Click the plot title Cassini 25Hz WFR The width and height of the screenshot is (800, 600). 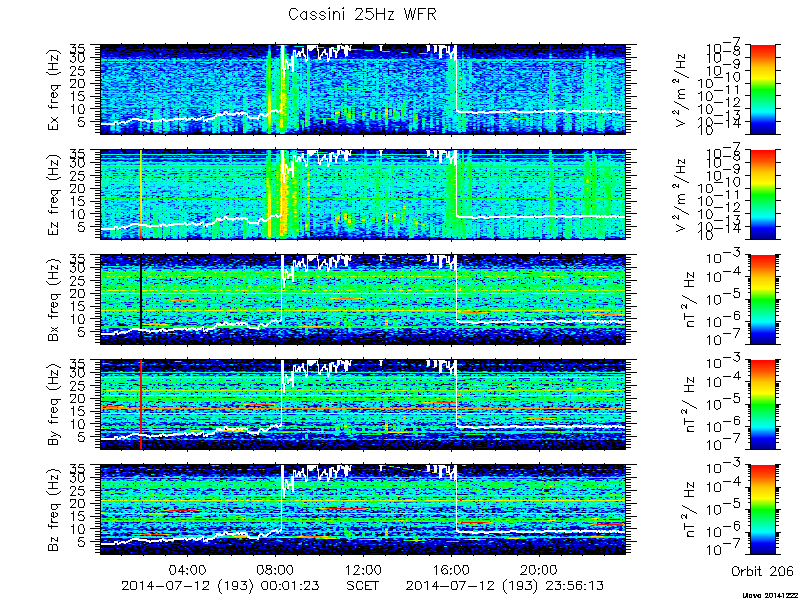tap(362, 14)
